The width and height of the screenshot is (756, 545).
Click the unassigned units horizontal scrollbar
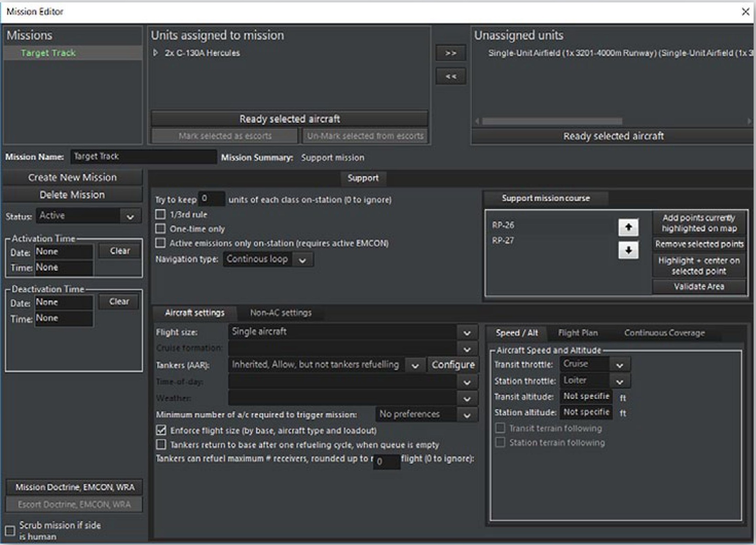click(552, 121)
